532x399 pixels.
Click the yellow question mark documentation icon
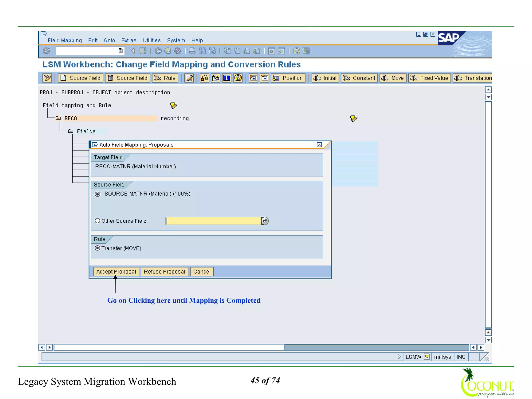pos(238,78)
